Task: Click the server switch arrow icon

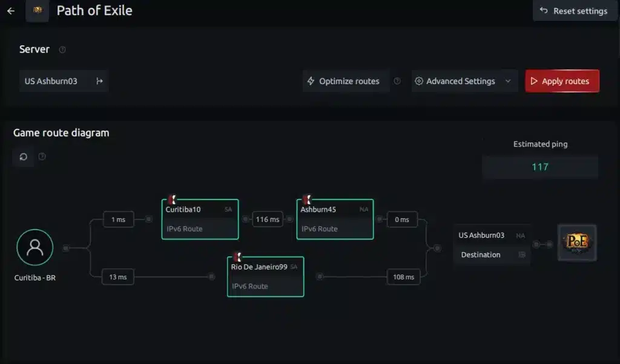Action: (100, 81)
